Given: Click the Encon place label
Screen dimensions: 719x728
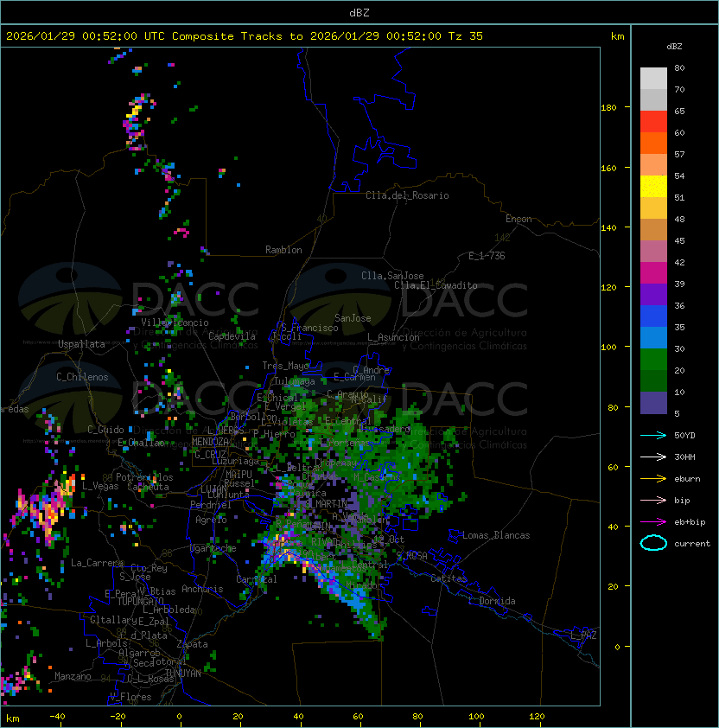Looking at the screenshot, I should pos(519,219).
